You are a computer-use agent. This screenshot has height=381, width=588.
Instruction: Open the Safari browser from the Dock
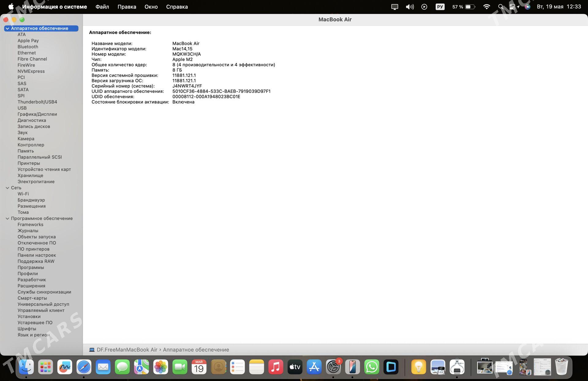pyautogui.click(x=84, y=367)
